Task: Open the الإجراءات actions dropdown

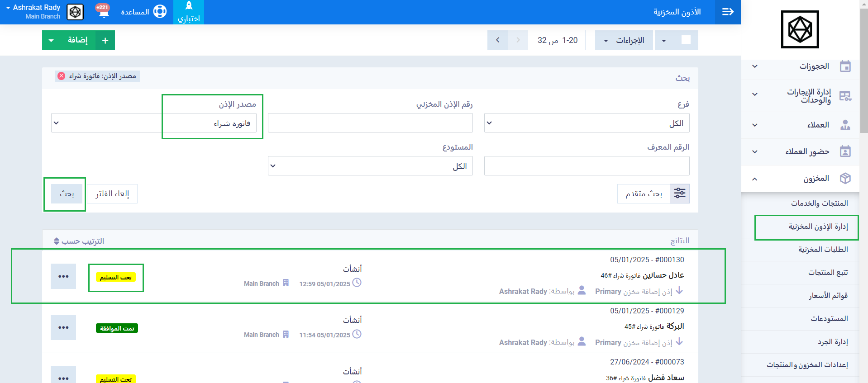Action: (x=624, y=40)
